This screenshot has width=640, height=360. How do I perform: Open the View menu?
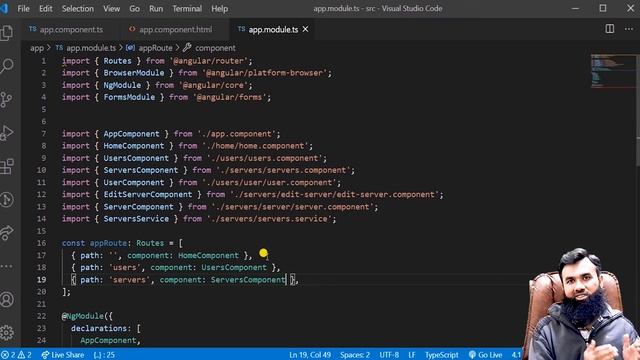click(111, 9)
